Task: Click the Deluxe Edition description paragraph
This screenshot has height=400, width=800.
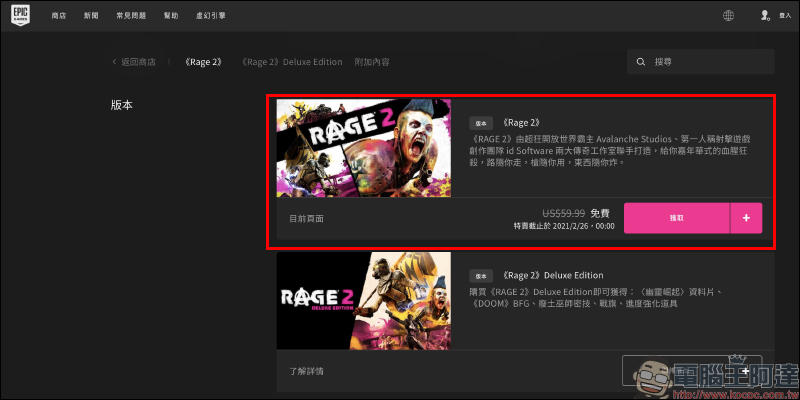Action: tap(598, 297)
